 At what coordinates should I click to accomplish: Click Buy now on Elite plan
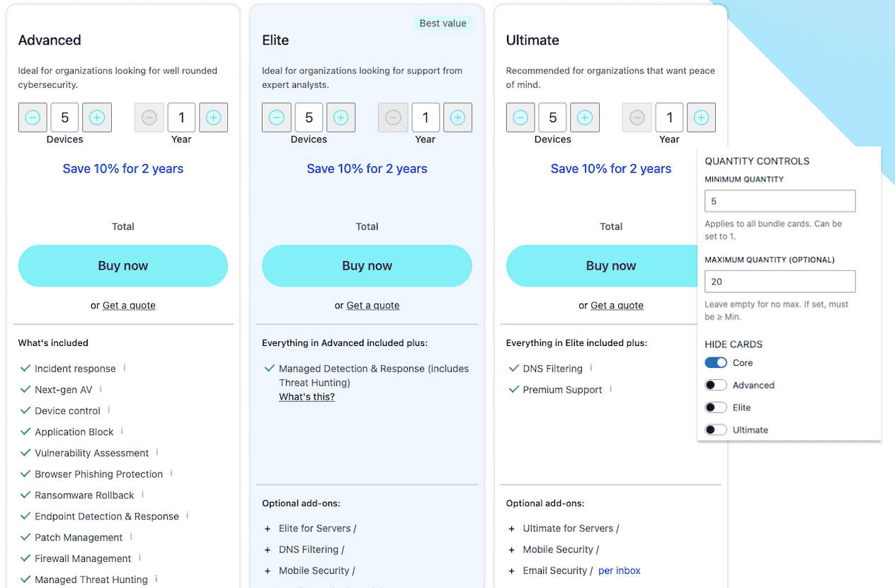point(367,266)
